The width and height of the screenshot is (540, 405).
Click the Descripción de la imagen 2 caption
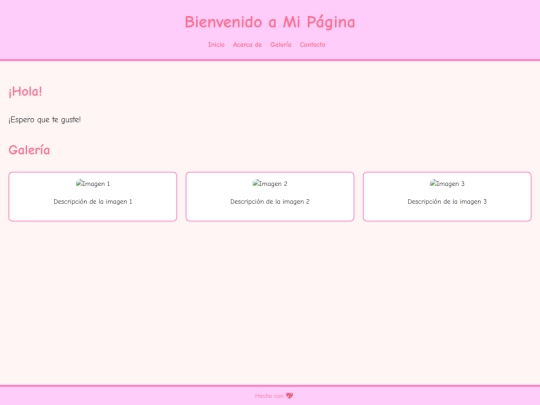click(x=270, y=202)
